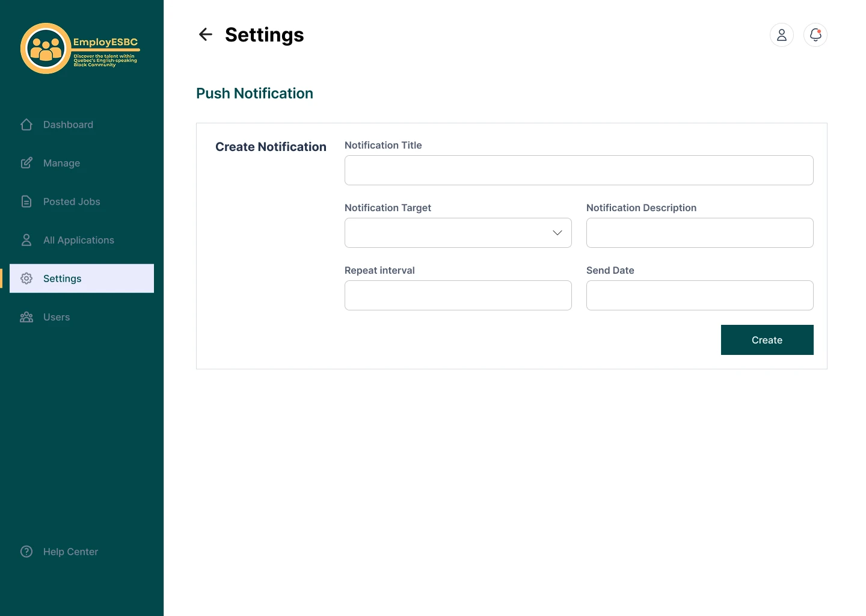Screen dimensions: 866x616
Task: Click the Help Center question mark icon
Action: point(26,552)
